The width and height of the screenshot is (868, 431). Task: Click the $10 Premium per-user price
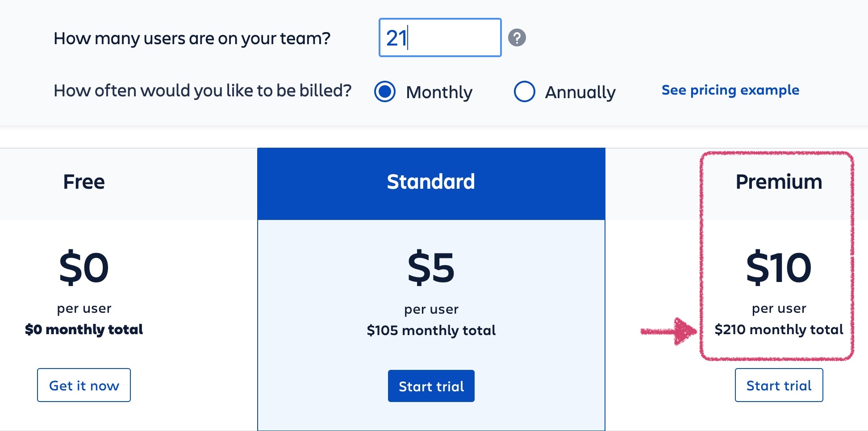(779, 268)
